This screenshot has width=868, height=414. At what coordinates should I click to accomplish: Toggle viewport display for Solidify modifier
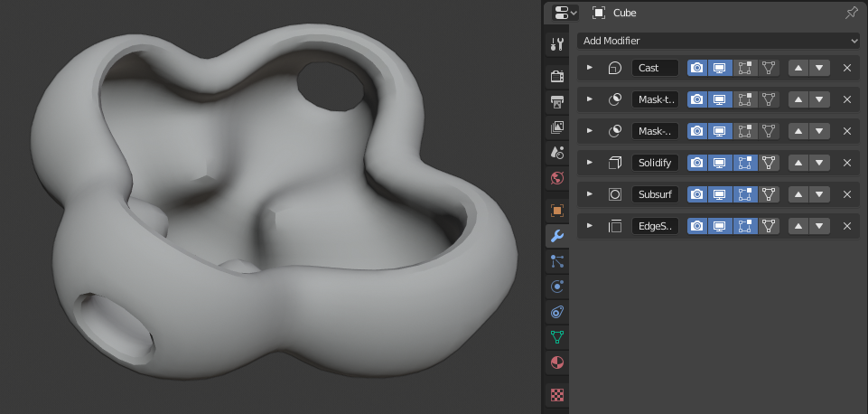(720, 163)
